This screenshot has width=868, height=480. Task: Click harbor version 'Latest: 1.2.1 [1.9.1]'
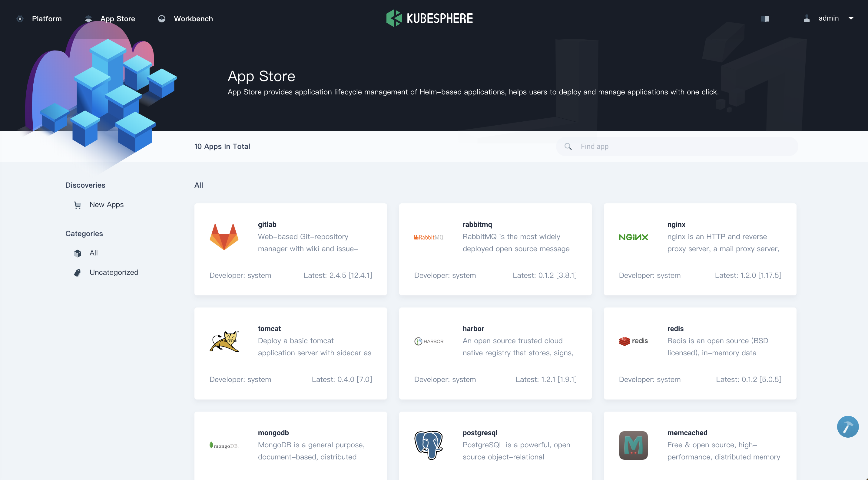[x=546, y=379]
